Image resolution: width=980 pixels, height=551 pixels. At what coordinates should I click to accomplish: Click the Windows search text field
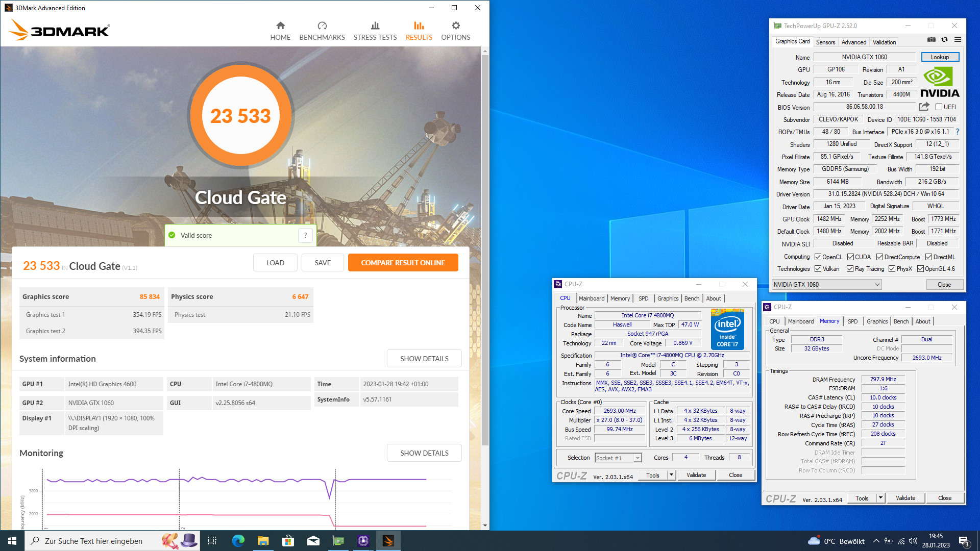(x=112, y=541)
